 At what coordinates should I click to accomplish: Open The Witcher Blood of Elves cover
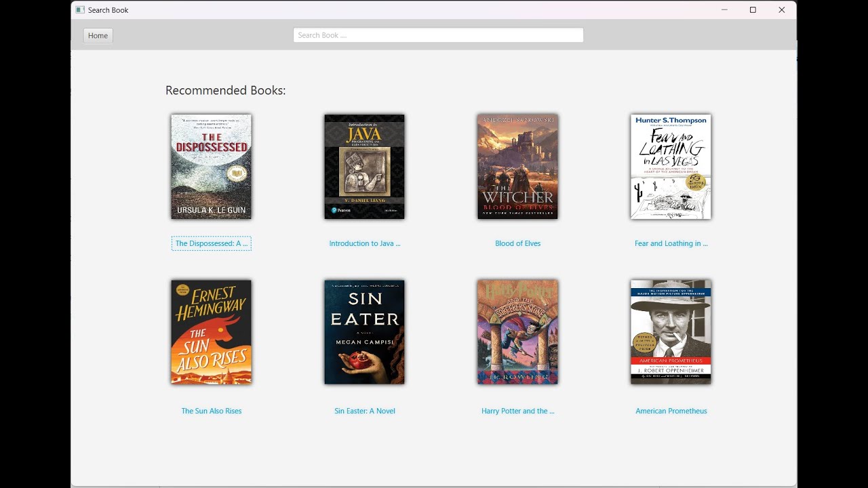[x=517, y=167]
